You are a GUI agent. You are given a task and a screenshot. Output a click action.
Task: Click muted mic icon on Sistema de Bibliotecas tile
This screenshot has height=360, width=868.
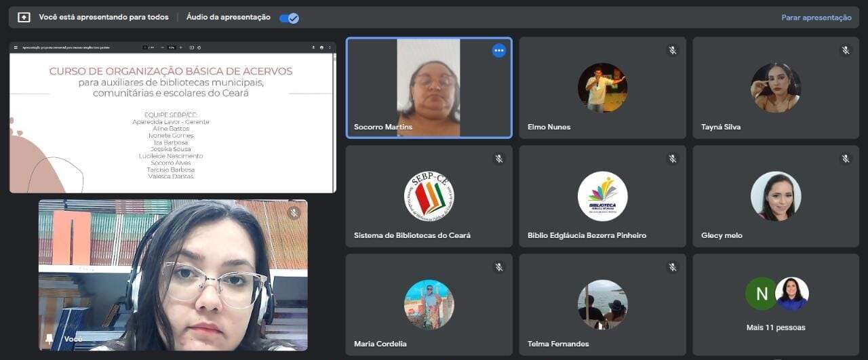[498, 159]
